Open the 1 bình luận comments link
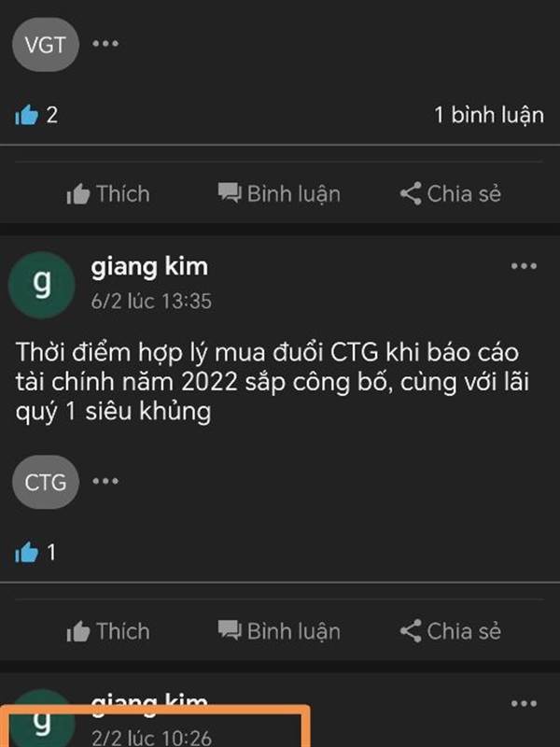Viewport: 560px width, 747px height. click(x=488, y=115)
